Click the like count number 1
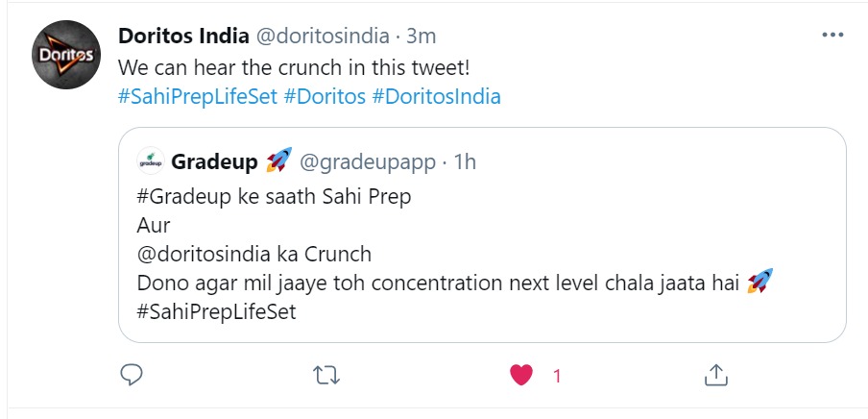This screenshot has height=419, width=868. (557, 377)
